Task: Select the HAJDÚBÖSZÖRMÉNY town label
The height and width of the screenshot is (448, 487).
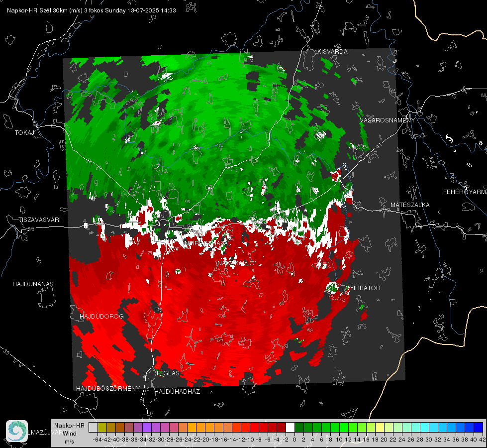Action: pos(108,388)
